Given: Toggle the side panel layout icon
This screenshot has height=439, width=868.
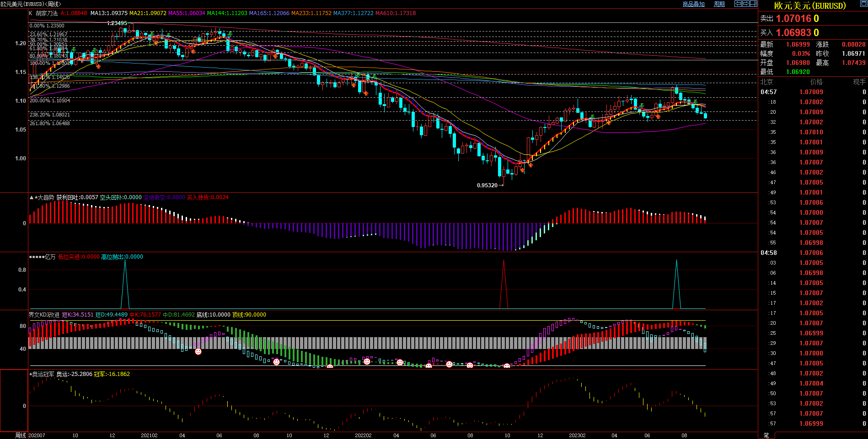Looking at the screenshot, I should [753, 4].
